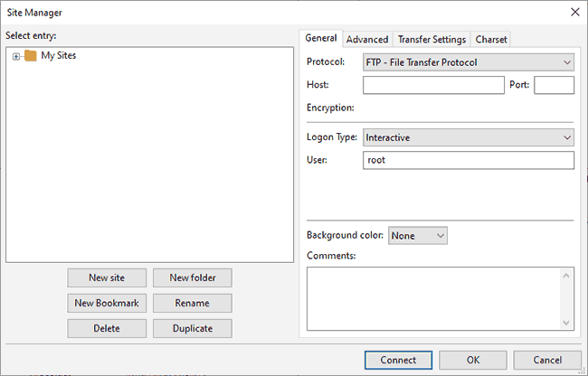
Task: Click the Rename button
Action: [x=193, y=303]
